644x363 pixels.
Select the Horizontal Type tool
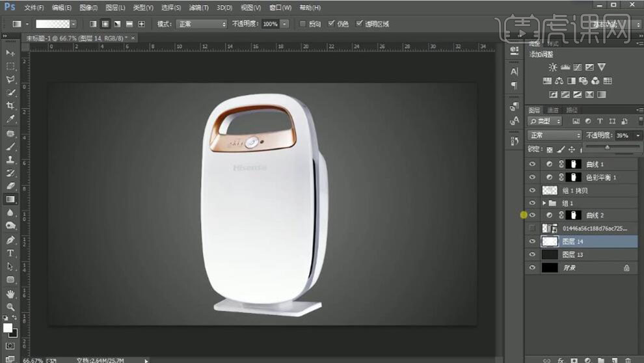[10, 253]
